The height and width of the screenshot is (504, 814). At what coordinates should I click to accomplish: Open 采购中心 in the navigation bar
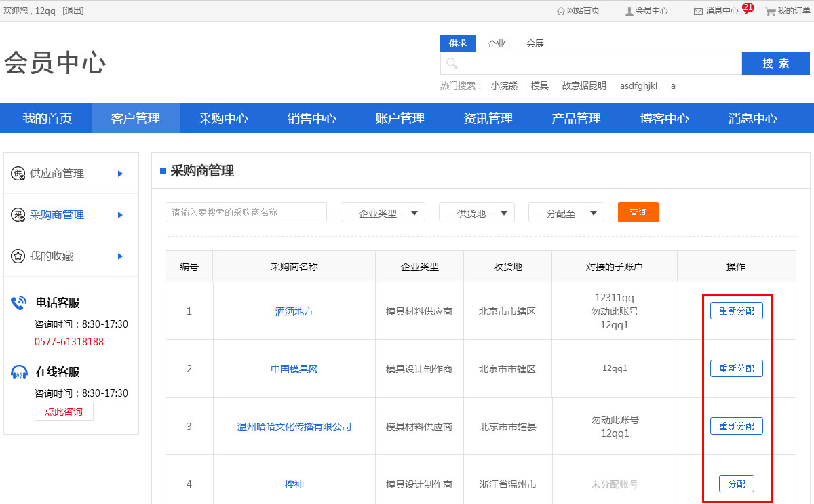point(224,118)
